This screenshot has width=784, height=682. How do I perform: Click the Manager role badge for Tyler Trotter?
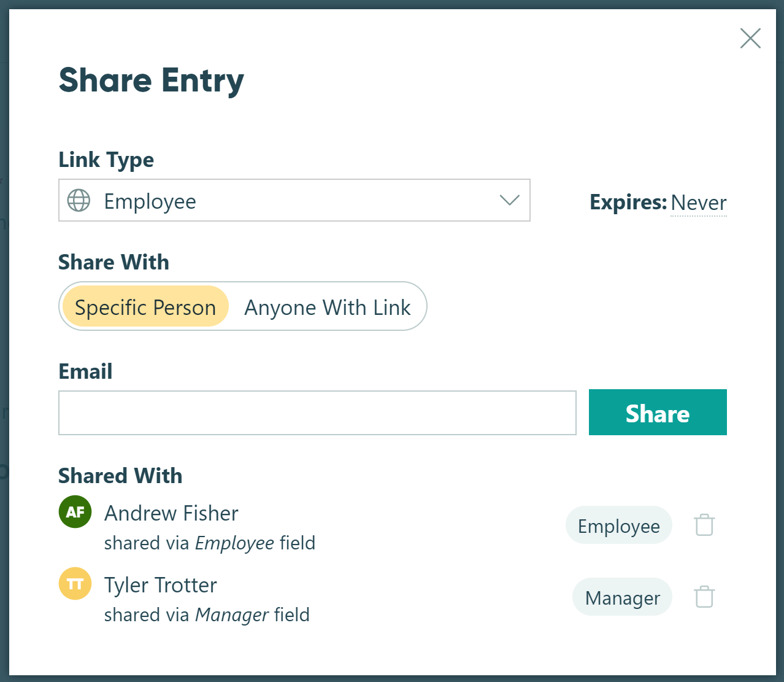621,596
